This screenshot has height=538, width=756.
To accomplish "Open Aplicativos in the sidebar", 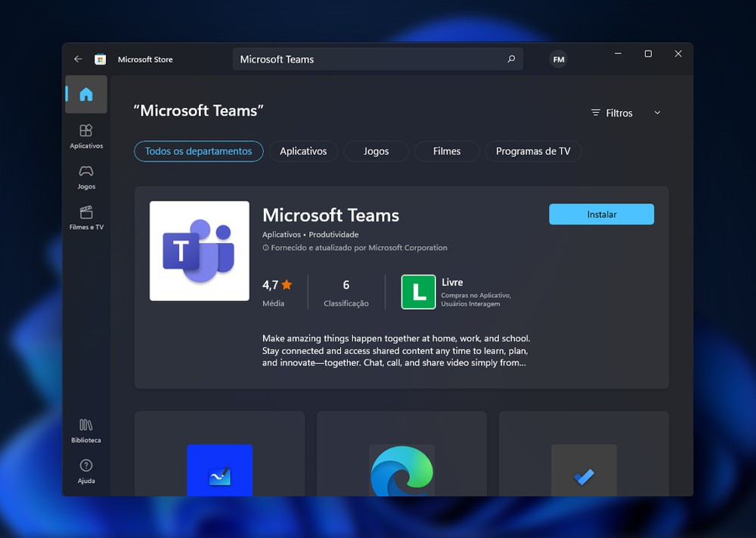I will [x=86, y=136].
